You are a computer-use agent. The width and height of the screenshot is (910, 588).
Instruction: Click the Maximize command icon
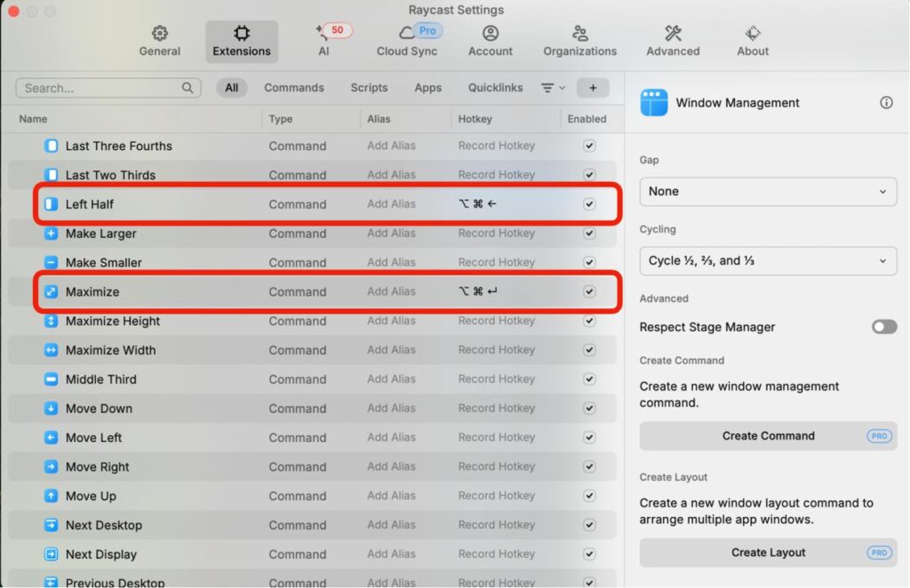pyautogui.click(x=51, y=291)
